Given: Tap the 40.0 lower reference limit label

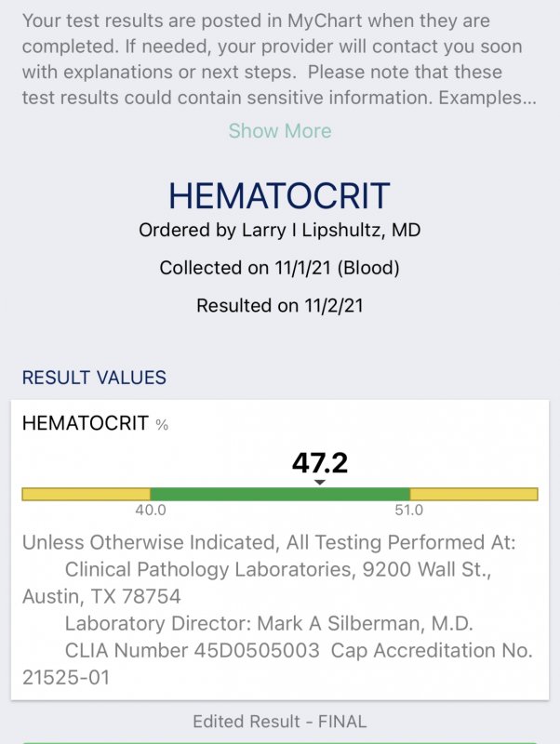Looking at the screenshot, I should pos(151,511).
